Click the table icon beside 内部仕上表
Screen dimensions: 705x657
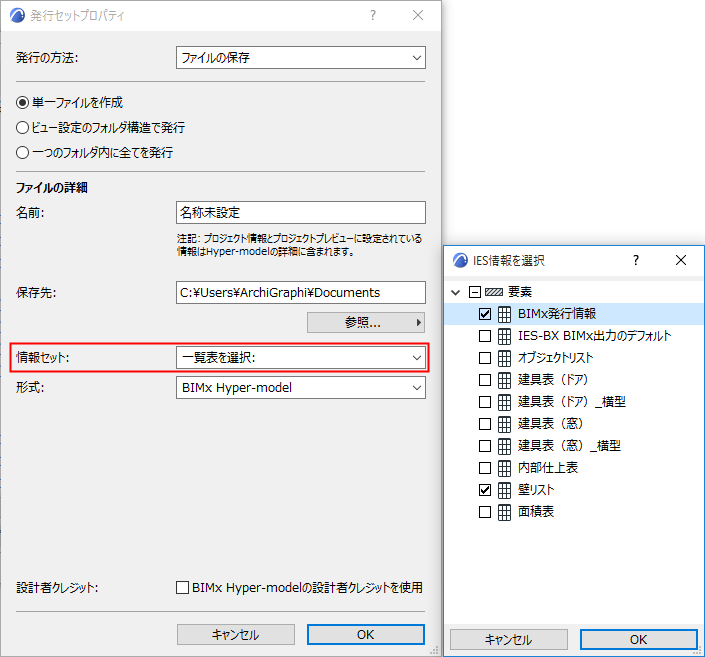[x=504, y=468]
